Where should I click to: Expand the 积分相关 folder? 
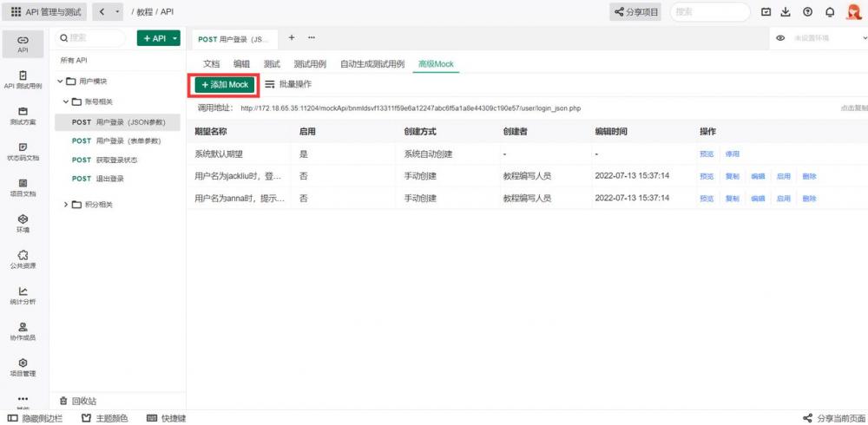pyautogui.click(x=68, y=205)
